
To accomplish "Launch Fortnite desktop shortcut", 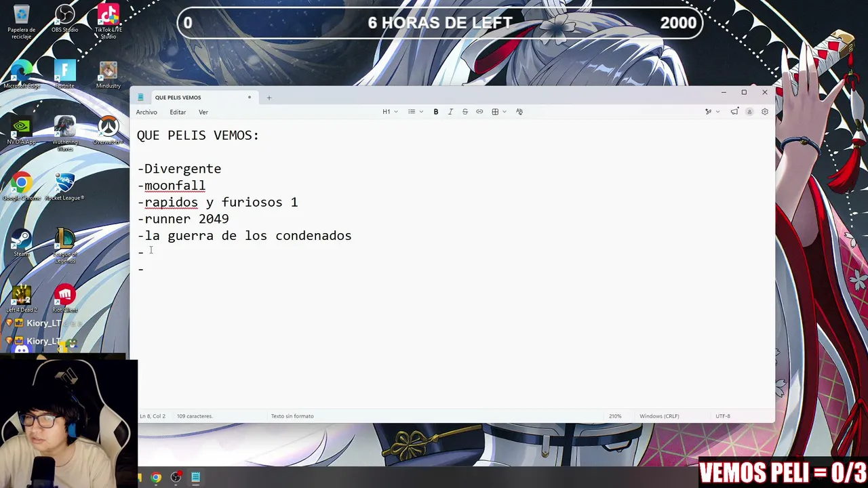I will (64, 75).
